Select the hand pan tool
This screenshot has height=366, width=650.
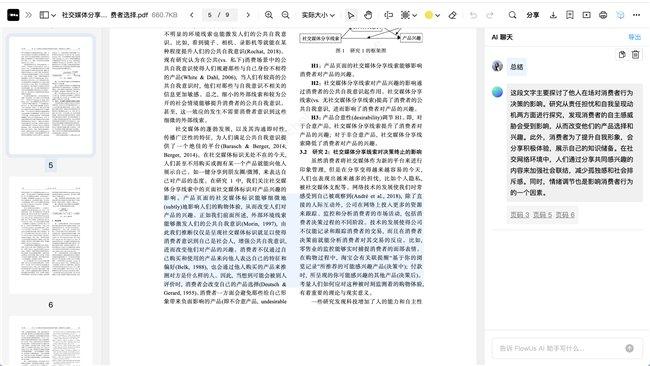pos(368,15)
